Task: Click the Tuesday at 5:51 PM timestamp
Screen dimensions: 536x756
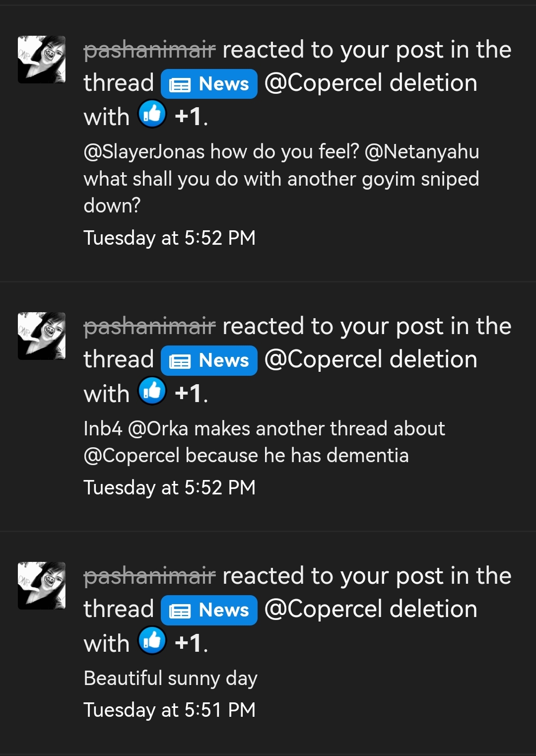Action: [169, 710]
